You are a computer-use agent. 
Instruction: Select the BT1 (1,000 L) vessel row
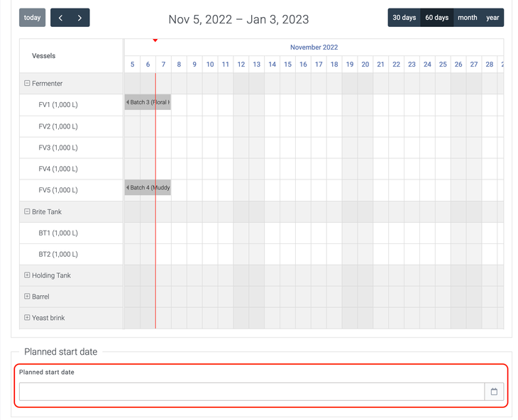[x=58, y=233]
